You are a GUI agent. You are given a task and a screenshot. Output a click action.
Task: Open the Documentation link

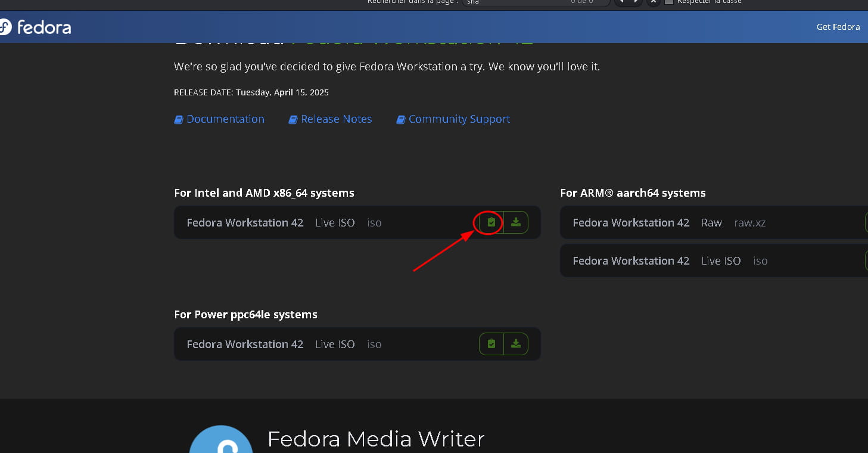[x=219, y=119]
